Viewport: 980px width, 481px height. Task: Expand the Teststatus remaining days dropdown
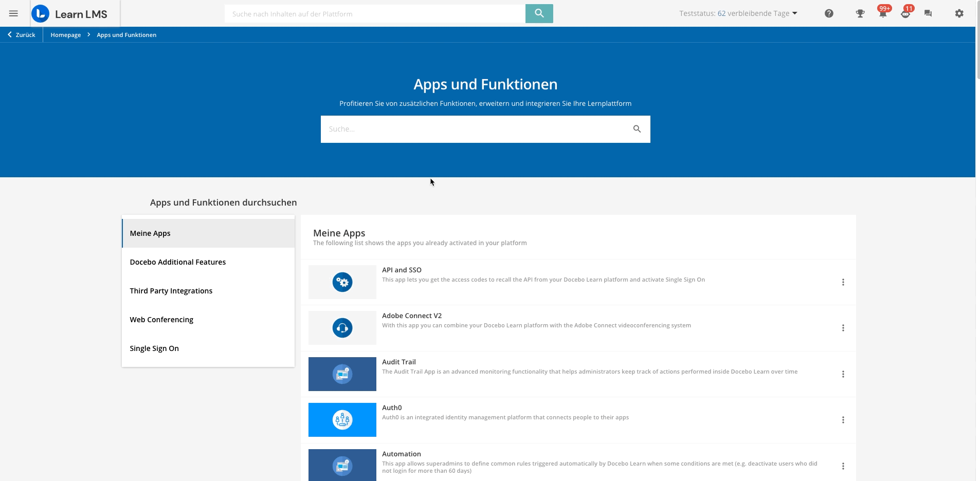(738, 13)
